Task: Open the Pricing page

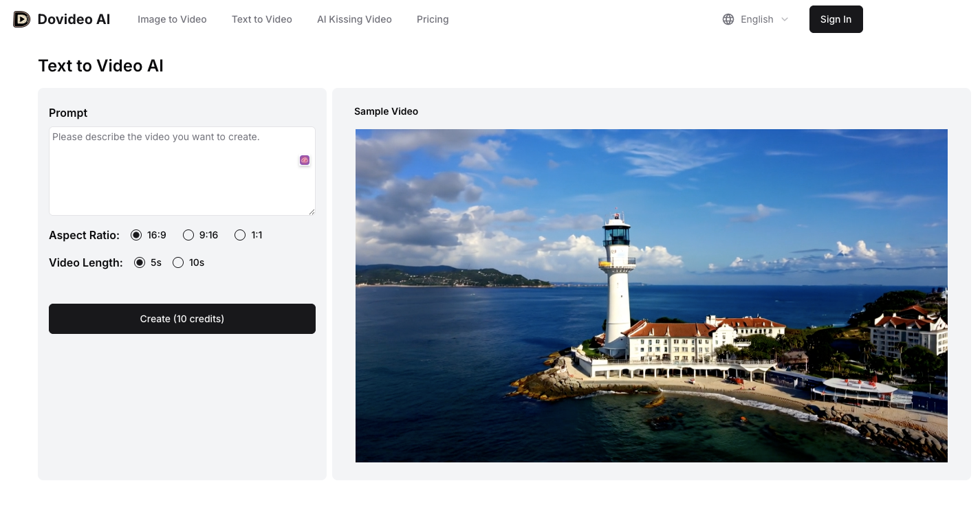Action: (433, 19)
